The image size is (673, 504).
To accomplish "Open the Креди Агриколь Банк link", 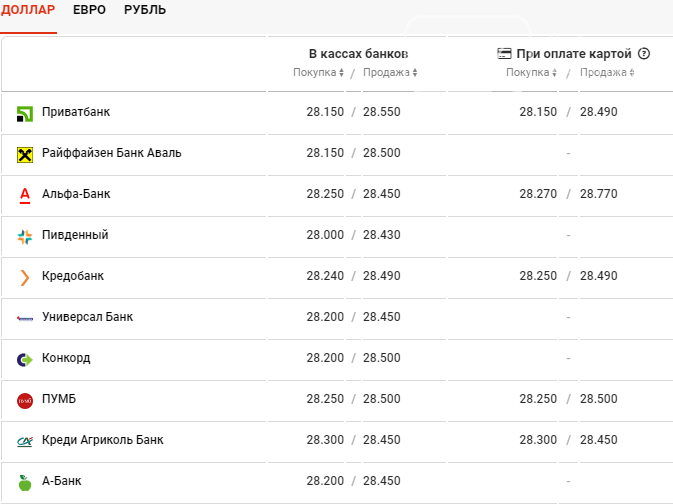I will point(102,440).
